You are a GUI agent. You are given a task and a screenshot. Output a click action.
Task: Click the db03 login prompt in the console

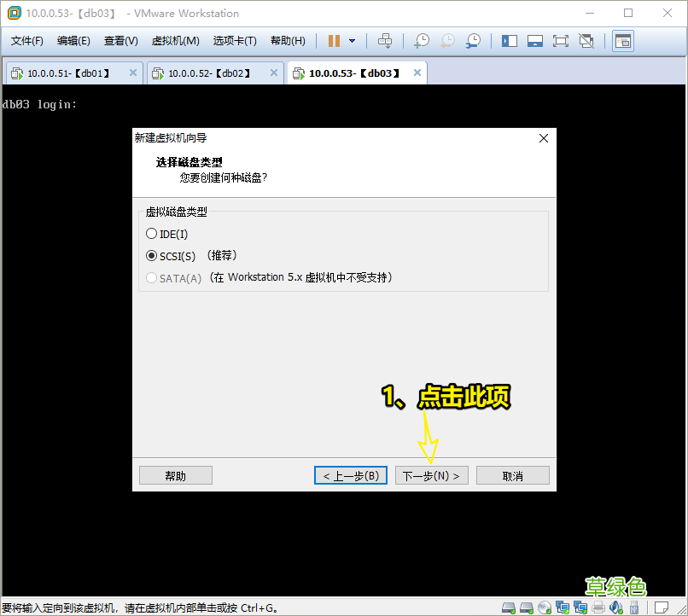point(39,104)
